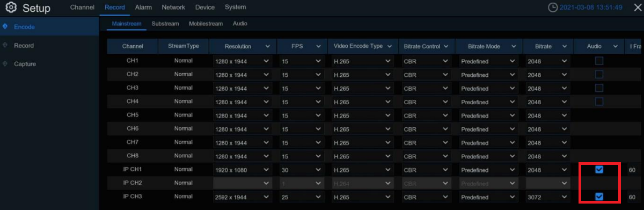Open CH8 video encode type dropdown
The width and height of the screenshot is (644, 210).
(363, 156)
